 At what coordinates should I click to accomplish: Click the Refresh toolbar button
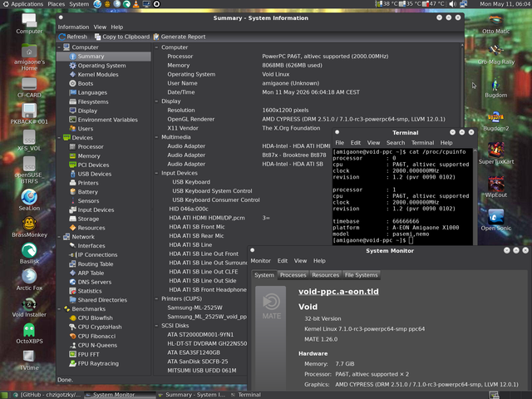73,37
